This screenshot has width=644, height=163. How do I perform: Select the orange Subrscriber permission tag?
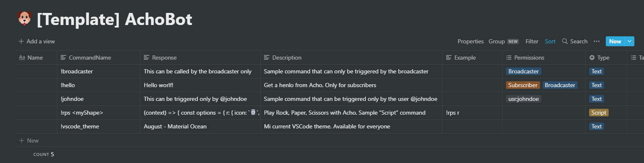tap(523, 85)
